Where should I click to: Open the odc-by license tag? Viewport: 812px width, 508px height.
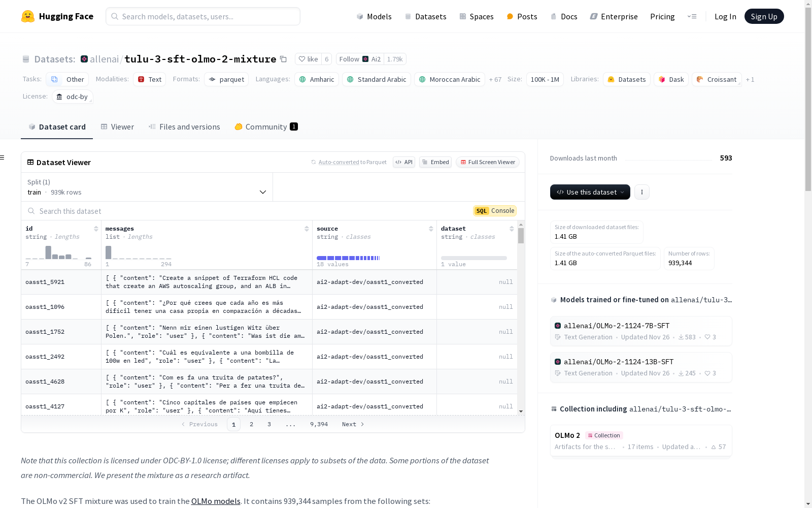[x=73, y=97]
